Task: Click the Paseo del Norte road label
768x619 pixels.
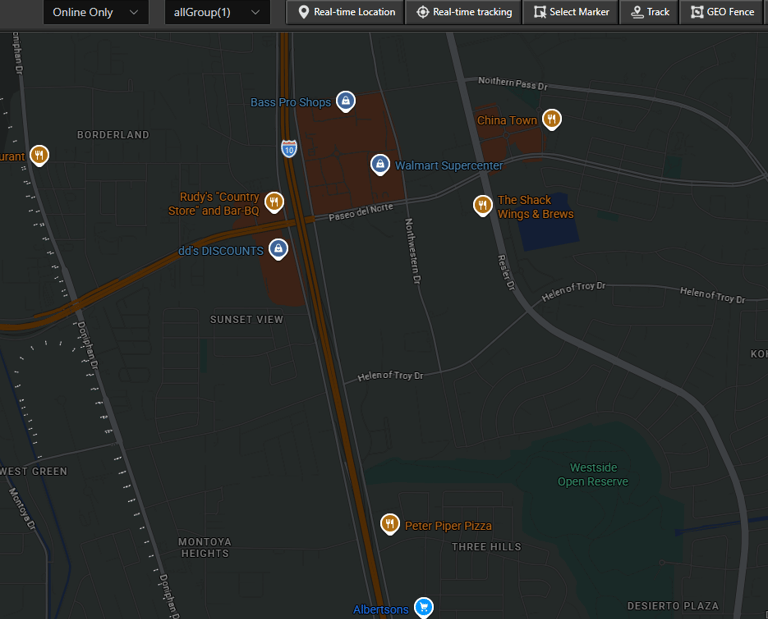Action: pyautogui.click(x=361, y=212)
